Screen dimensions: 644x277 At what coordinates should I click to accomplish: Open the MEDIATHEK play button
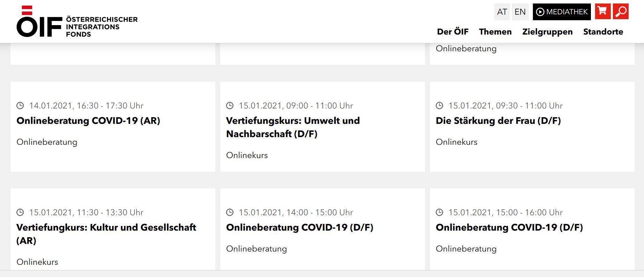[562, 12]
